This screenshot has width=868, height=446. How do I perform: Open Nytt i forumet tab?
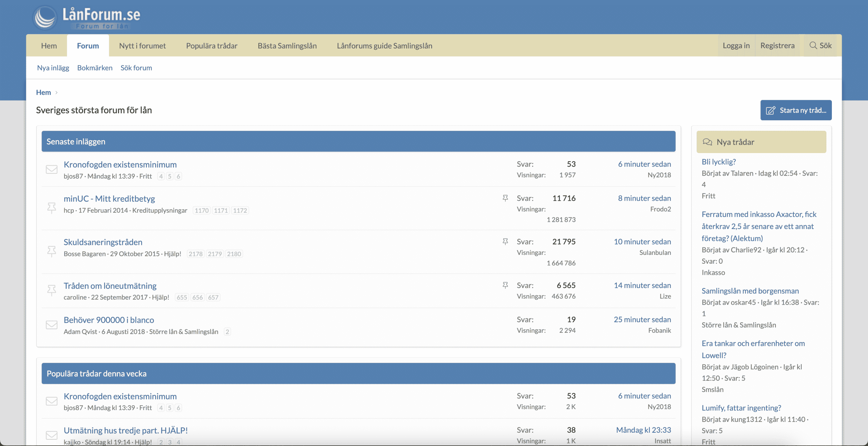[x=142, y=46]
